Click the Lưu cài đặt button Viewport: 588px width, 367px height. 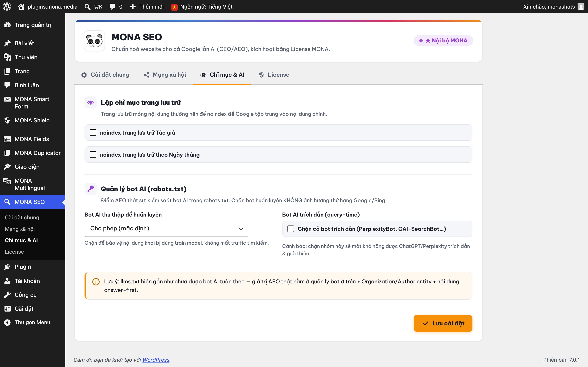coord(443,323)
